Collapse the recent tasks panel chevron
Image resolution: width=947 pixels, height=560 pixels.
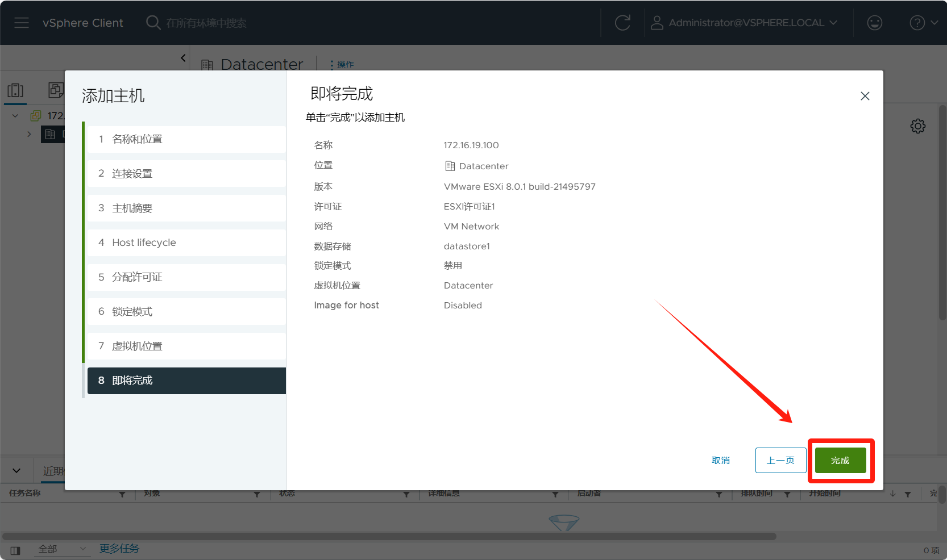pyautogui.click(x=16, y=470)
